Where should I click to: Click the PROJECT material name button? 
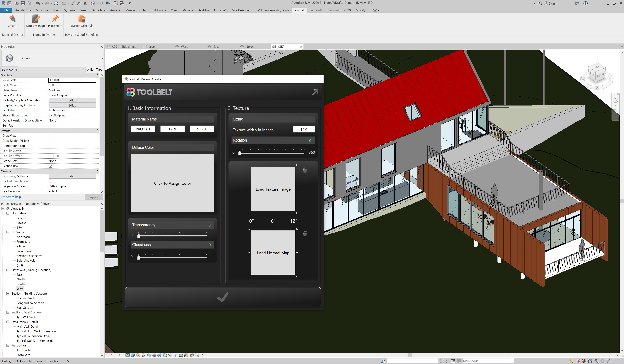click(143, 129)
